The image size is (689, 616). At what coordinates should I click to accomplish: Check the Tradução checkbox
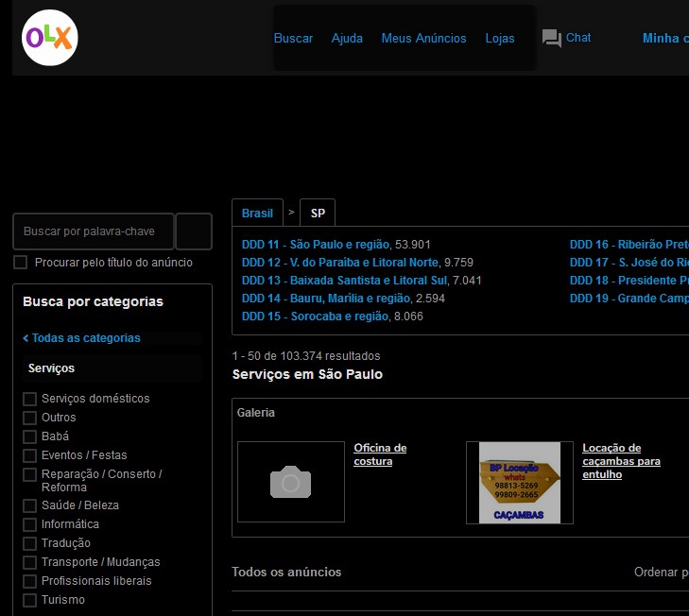pos(29,543)
